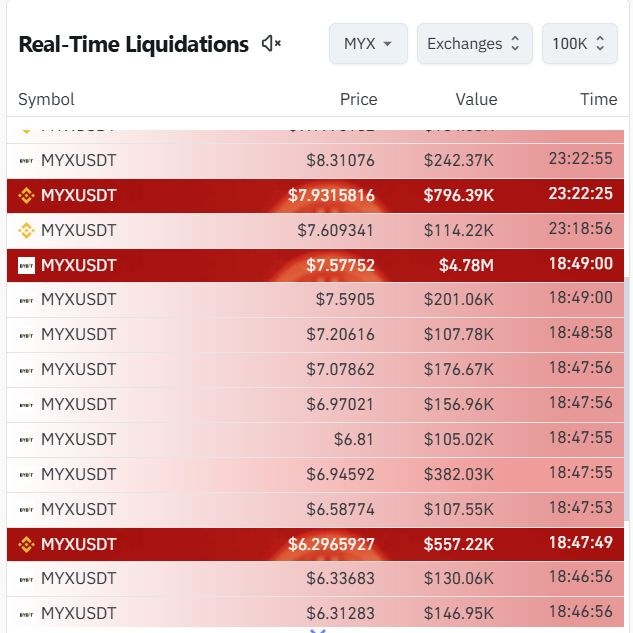Click the Binance icon on $557.22K row
The height and width of the screenshot is (633, 633).
26,545
